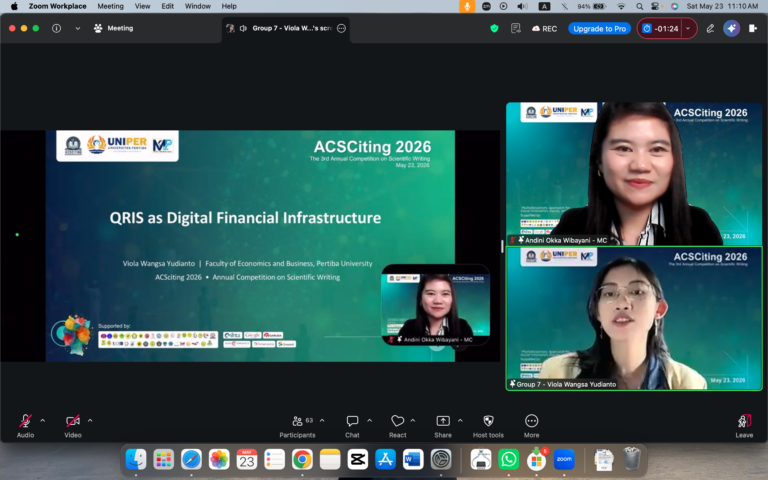Open Spotlight search in menu bar
Viewport: 768px width, 480px height.
pos(639,6)
